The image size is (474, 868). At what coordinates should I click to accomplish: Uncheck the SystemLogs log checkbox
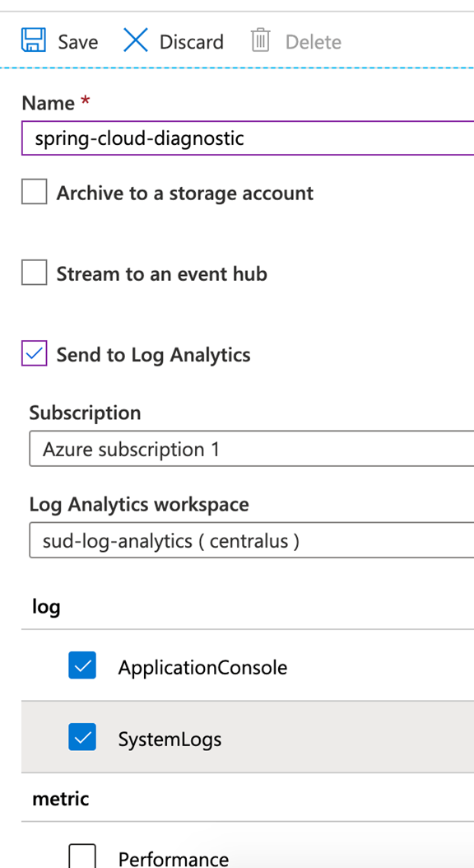click(x=82, y=737)
